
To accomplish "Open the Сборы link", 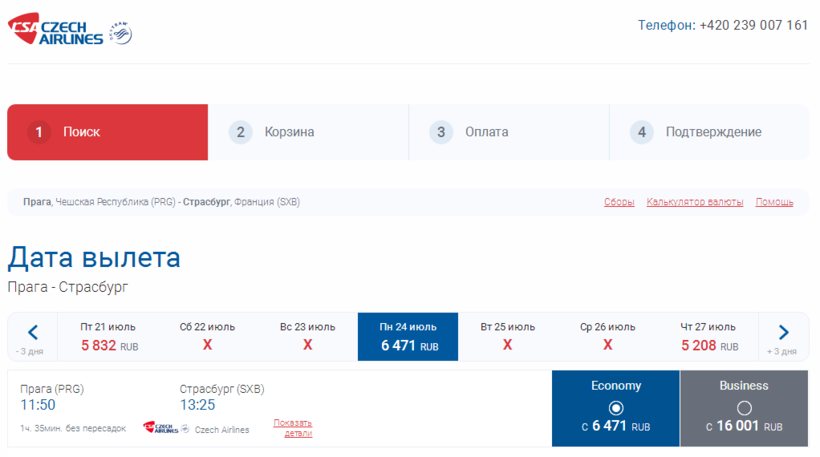I will point(619,202).
